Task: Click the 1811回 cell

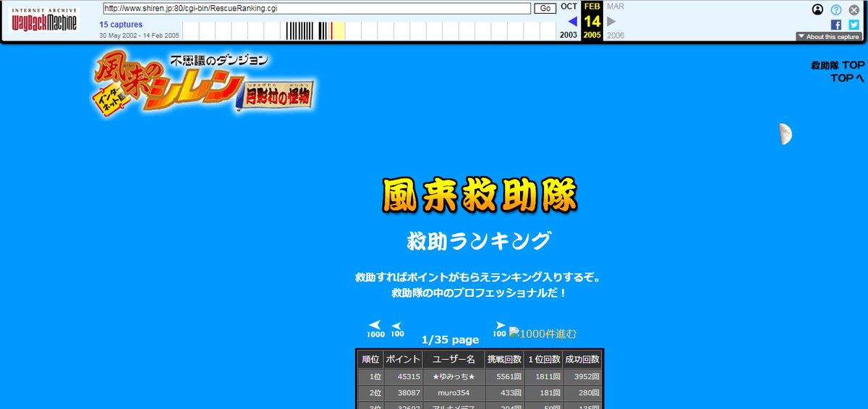Action: click(543, 377)
